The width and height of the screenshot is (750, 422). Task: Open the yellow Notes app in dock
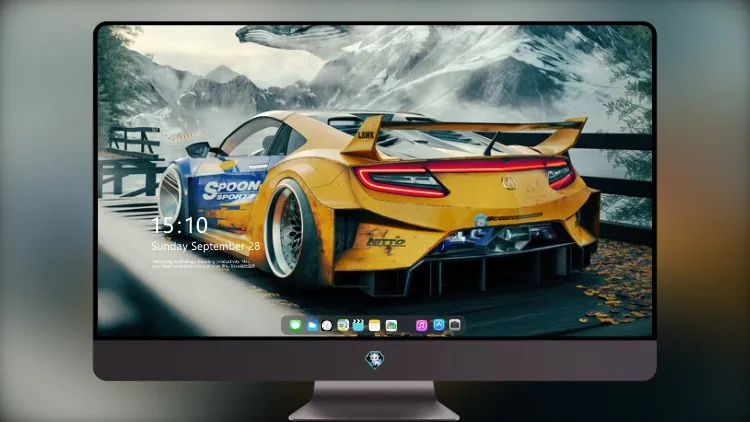375,326
